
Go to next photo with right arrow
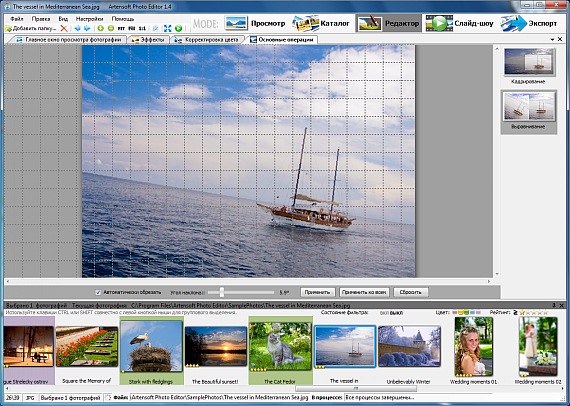87,28
